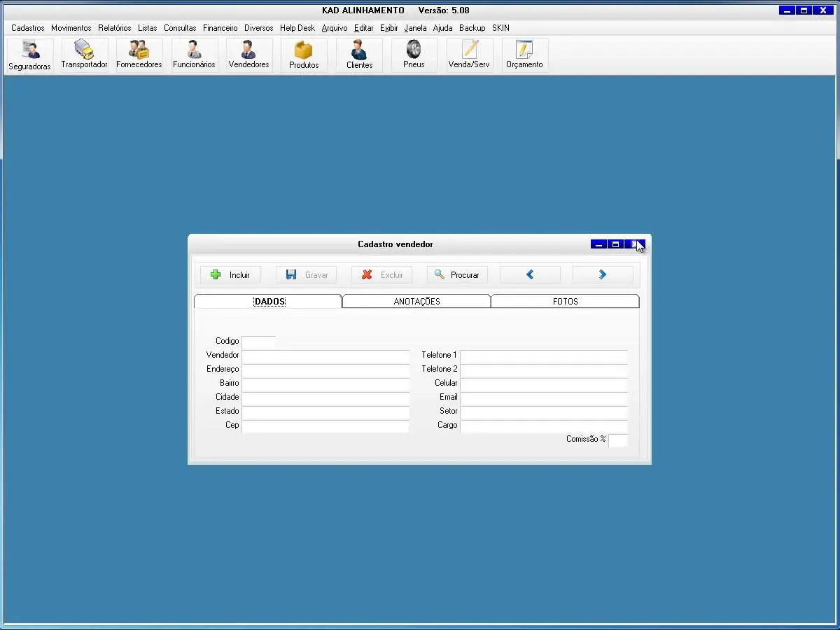Switch to the FOTOS tab

tap(565, 302)
